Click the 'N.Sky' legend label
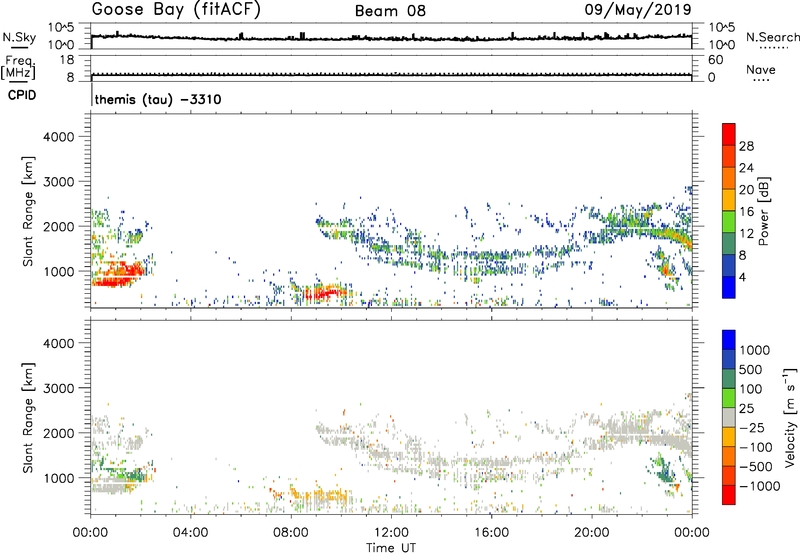 (x=19, y=37)
